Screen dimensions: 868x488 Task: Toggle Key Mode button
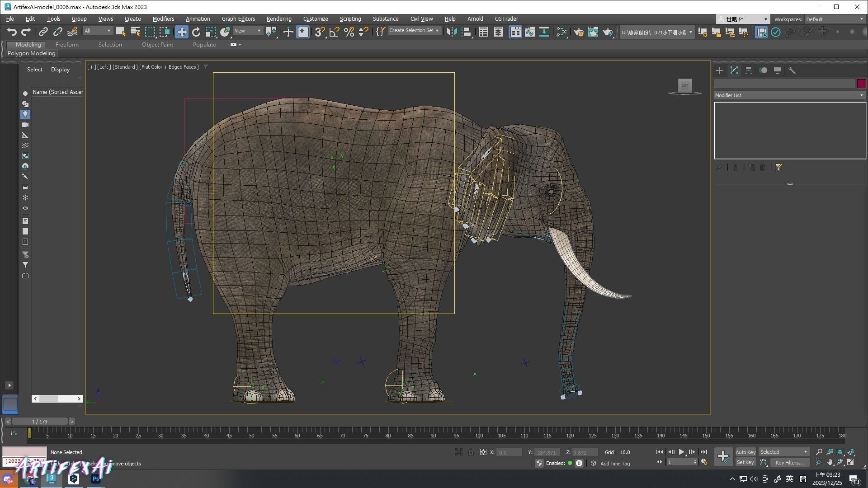pos(660,462)
